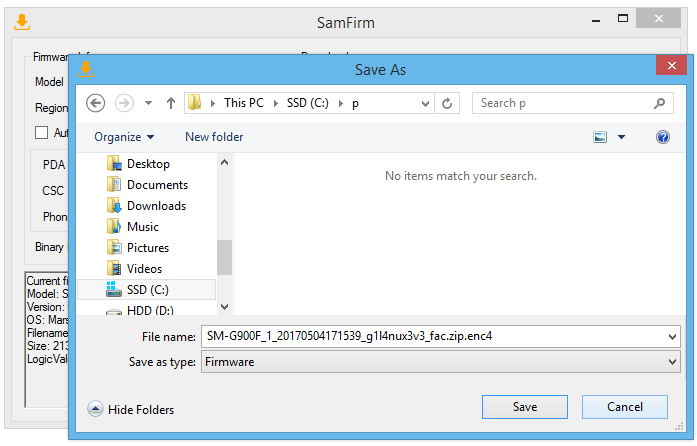Click the folder icon in address bar
Screen dimensions: 697x446
(195, 103)
